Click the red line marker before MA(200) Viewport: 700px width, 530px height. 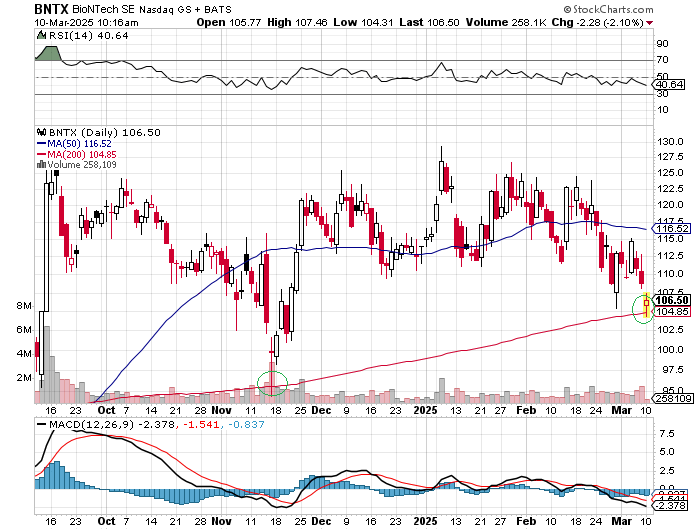point(42,154)
